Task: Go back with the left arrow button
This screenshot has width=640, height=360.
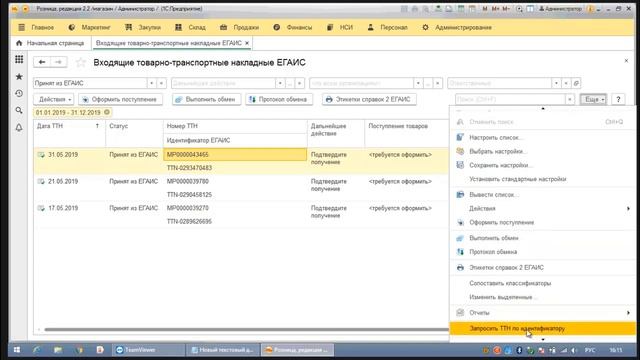Action: 42,62
